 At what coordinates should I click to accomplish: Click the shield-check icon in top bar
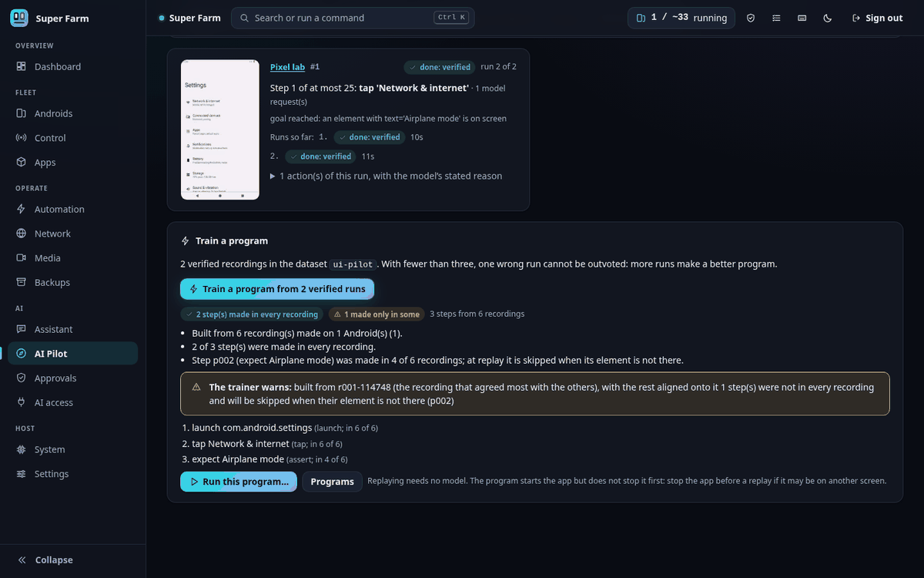click(751, 18)
